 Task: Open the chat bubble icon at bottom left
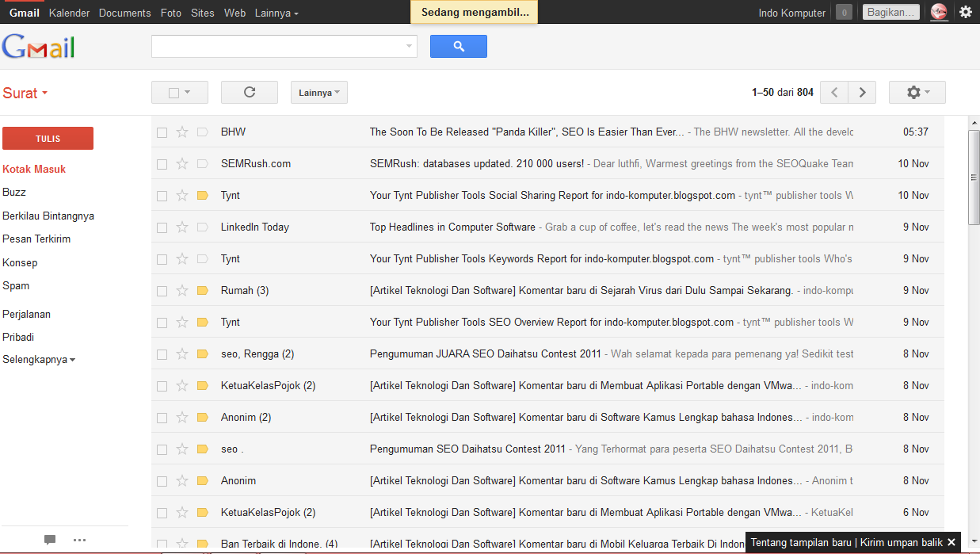coord(50,540)
